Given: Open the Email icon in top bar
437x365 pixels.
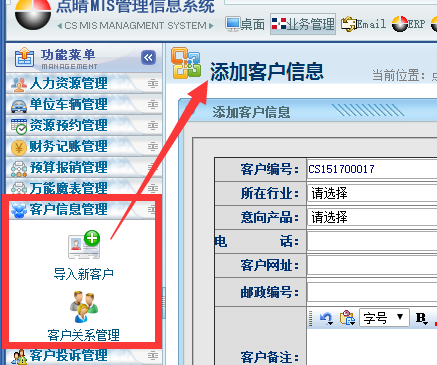Looking at the screenshot, I should (x=349, y=24).
